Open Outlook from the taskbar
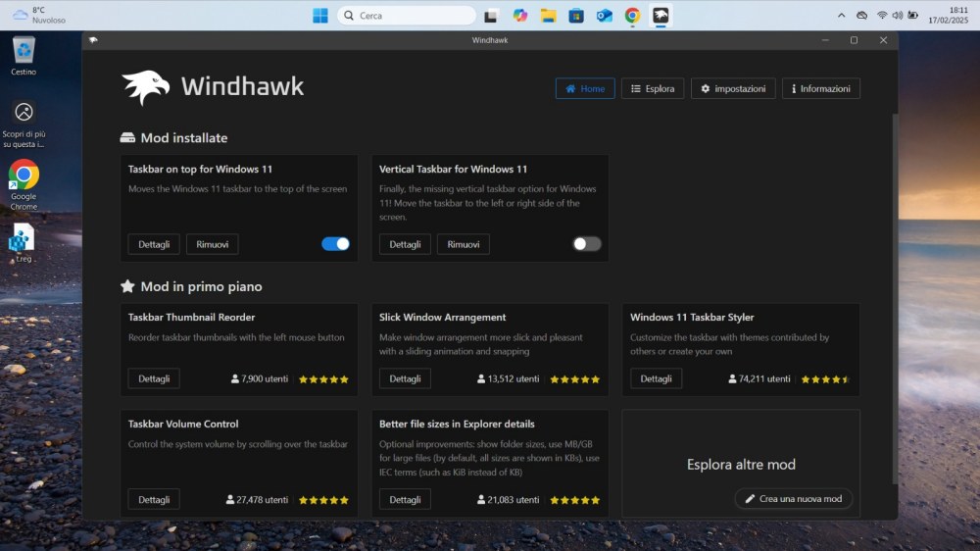Image resolution: width=980 pixels, height=551 pixels. [x=605, y=16]
